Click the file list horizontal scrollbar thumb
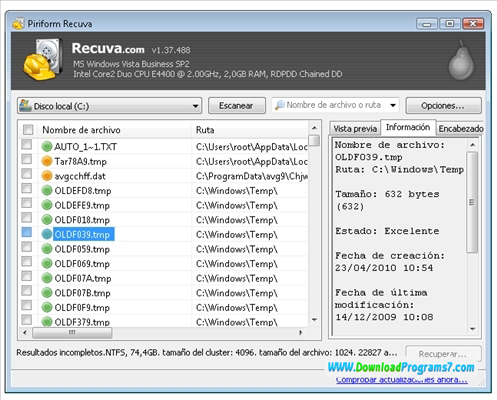This screenshot has height=400, width=497. pos(72,332)
